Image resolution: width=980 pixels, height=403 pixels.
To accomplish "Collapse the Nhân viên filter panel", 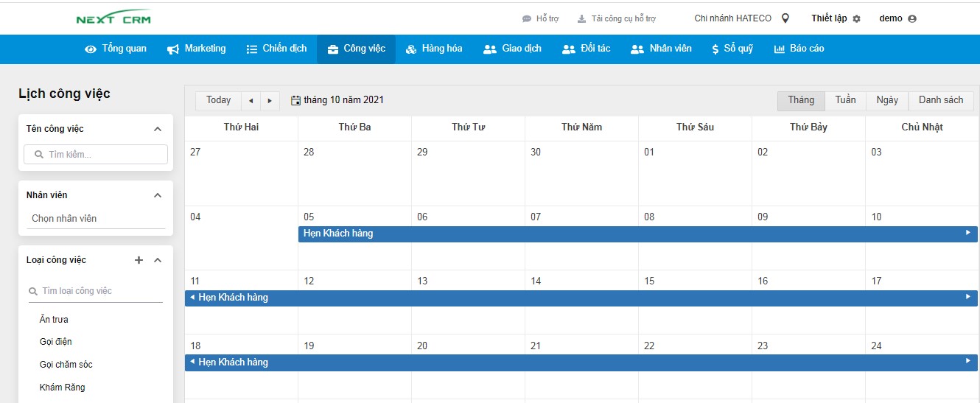I will point(157,195).
